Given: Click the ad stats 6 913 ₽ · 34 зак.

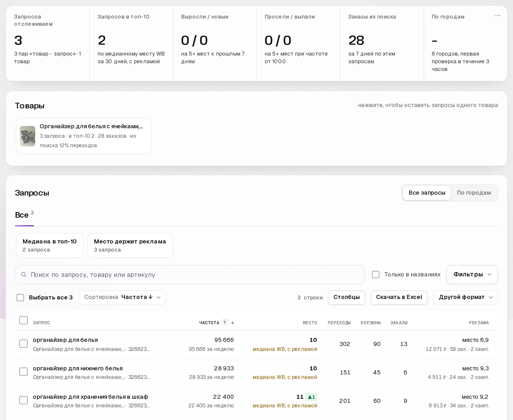Looking at the screenshot, I should (x=459, y=406).
